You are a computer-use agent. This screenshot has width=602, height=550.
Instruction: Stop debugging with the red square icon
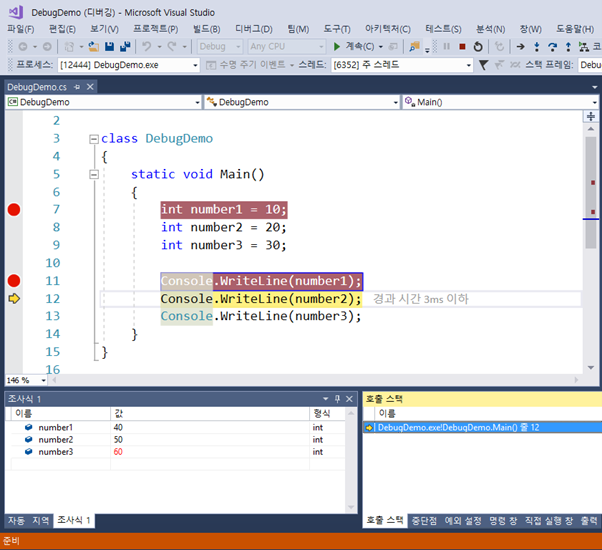click(461, 46)
